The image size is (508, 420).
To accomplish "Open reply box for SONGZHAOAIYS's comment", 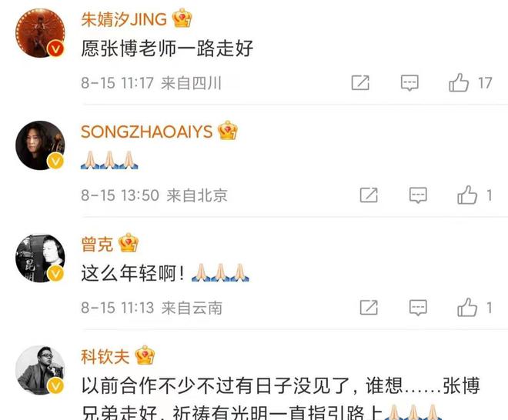I will point(418,195).
